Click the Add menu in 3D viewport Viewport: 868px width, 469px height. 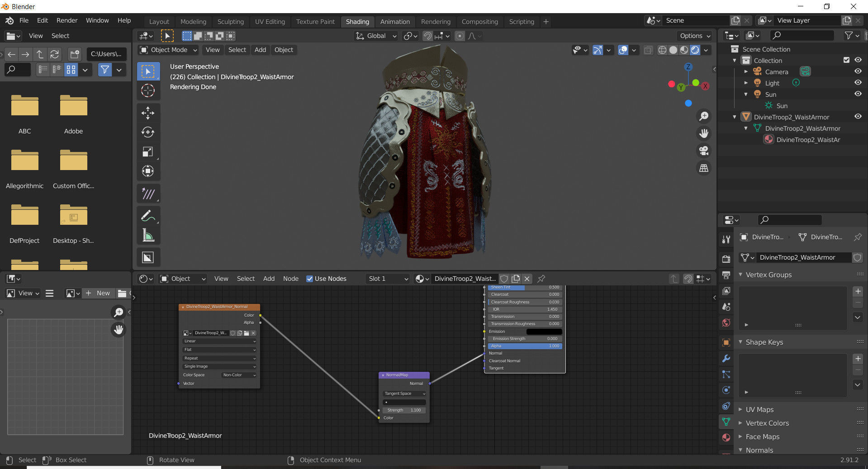pyautogui.click(x=260, y=50)
